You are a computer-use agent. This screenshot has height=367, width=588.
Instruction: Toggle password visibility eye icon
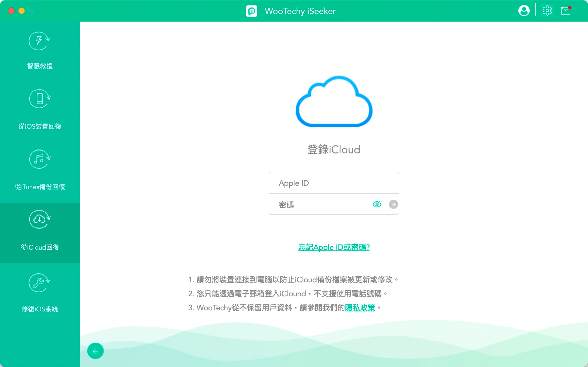tap(377, 204)
